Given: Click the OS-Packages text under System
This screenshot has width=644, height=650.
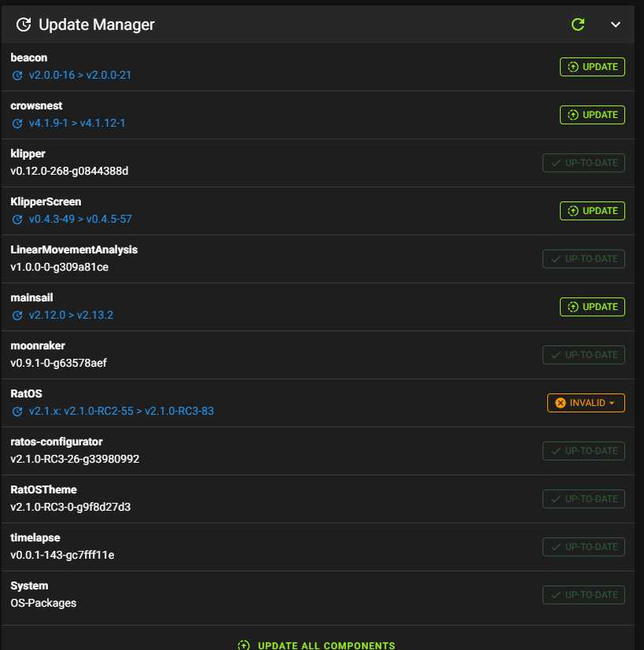Looking at the screenshot, I should pyautogui.click(x=43, y=603).
